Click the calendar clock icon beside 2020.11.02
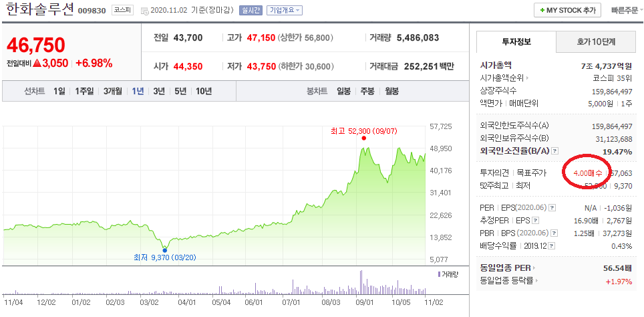The image size is (644, 317). [x=145, y=11]
